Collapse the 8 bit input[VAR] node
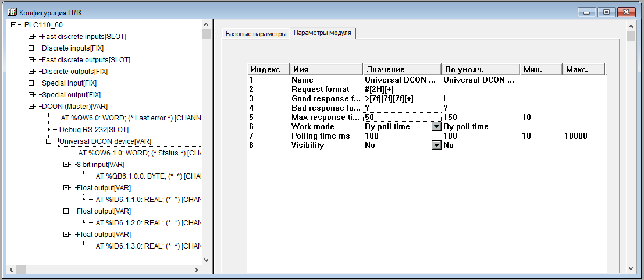Viewport: 644px width, 280px height. coord(66,165)
